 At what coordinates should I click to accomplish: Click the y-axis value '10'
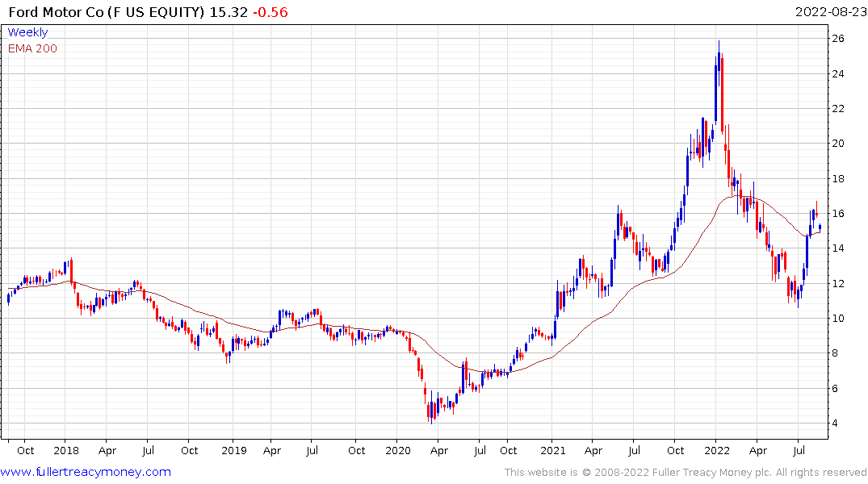838,319
